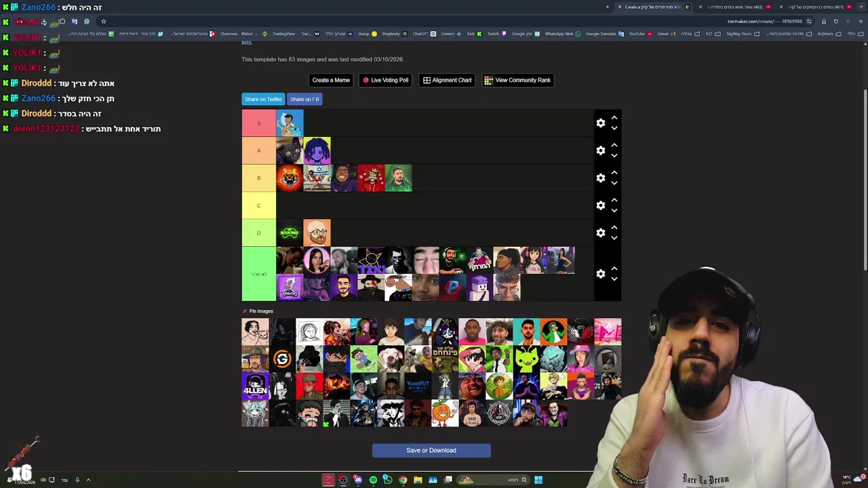Open settings gear for S tier row
The width and height of the screenshot is (868, 488).
(x=600, y=123)
